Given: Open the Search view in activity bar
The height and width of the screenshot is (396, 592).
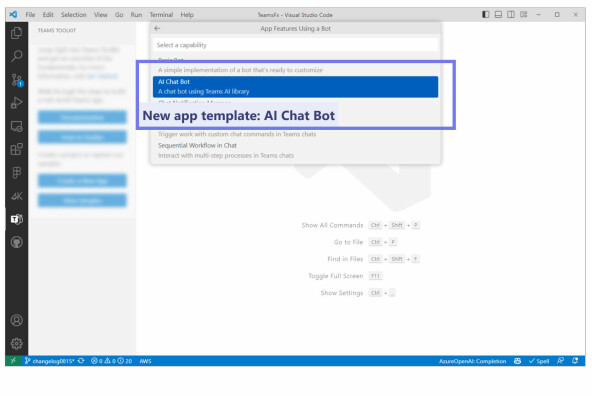Looking at the screenshot, I should click(x=16, y=56).
